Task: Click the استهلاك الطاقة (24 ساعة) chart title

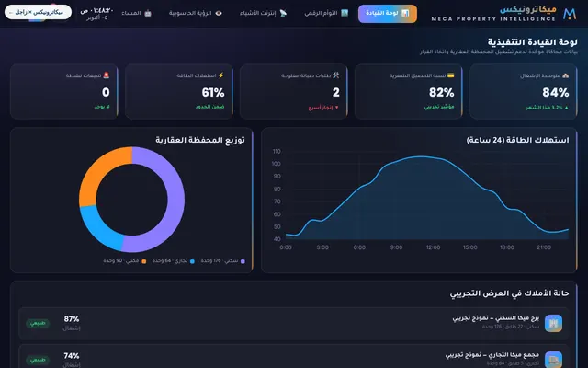Action: [517, 140]
